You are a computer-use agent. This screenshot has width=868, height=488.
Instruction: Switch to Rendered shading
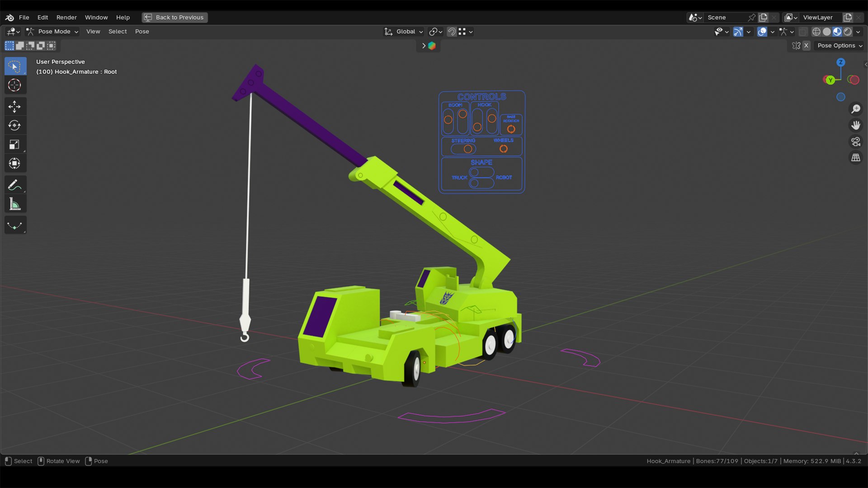click(x=848, y=32)
